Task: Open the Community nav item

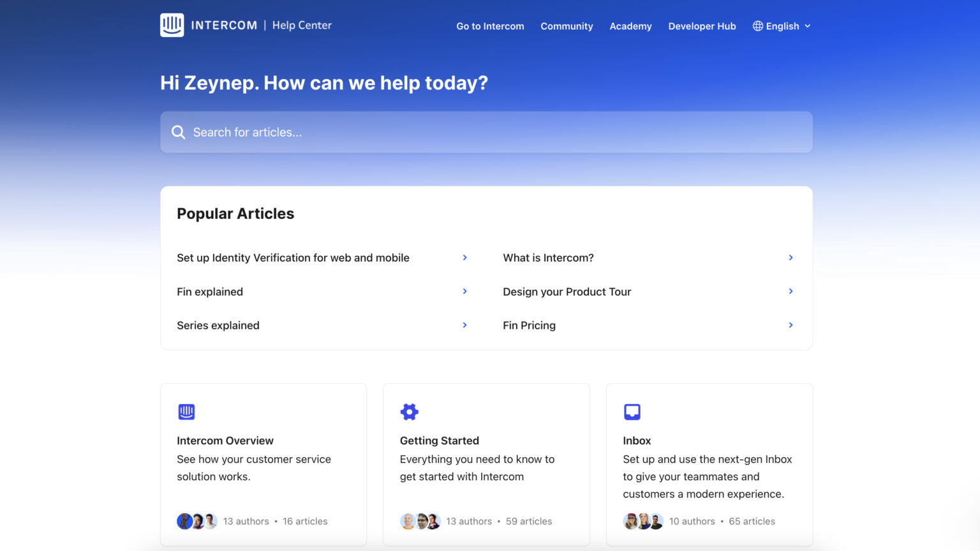Action: click(x=567, y=26)
